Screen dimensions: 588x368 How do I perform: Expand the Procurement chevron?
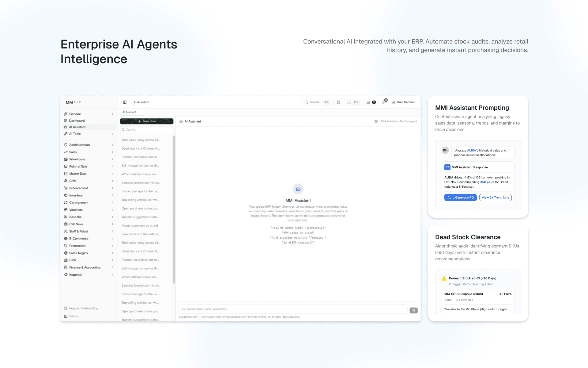pos(113,188)
